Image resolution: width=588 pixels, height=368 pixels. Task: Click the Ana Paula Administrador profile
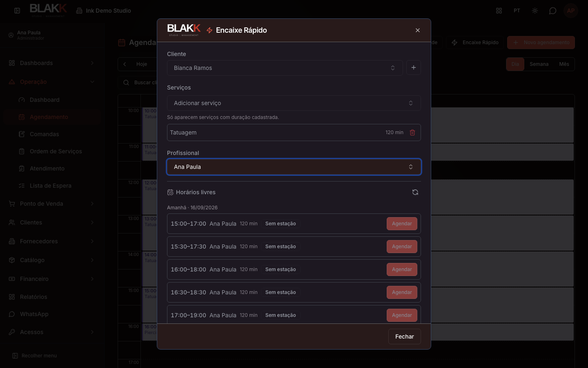[x=27, y=35]
